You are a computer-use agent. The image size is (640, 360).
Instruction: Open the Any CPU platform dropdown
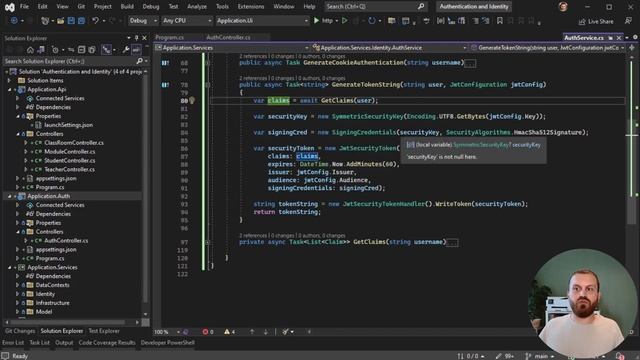(187, 20)
